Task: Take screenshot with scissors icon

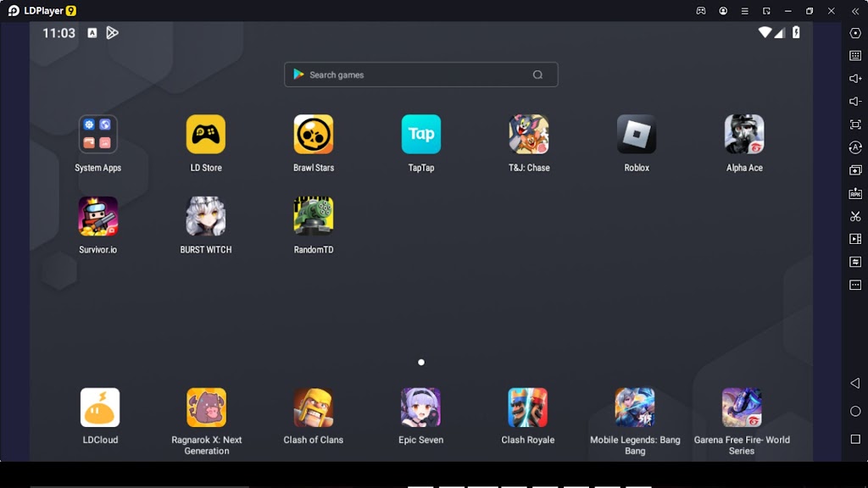Action: click(x=855, y=216)
